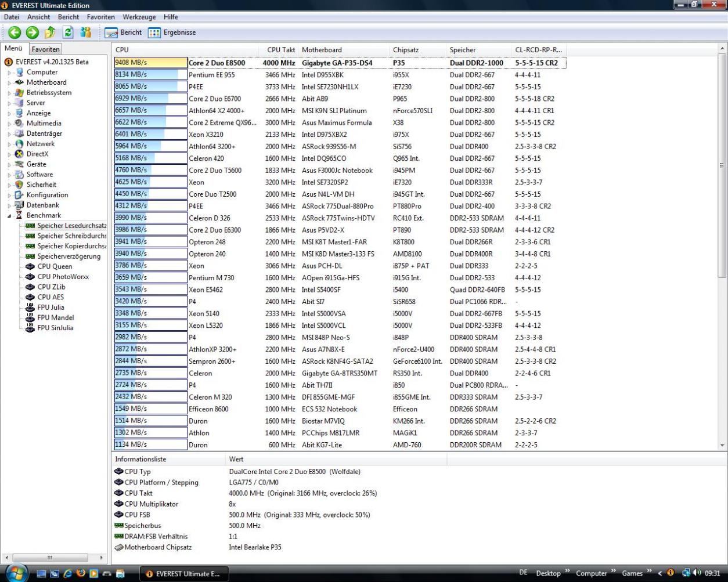Sort by the CPU column header
This screenshot has height=582, width=728.
click(x=185, y=50)
